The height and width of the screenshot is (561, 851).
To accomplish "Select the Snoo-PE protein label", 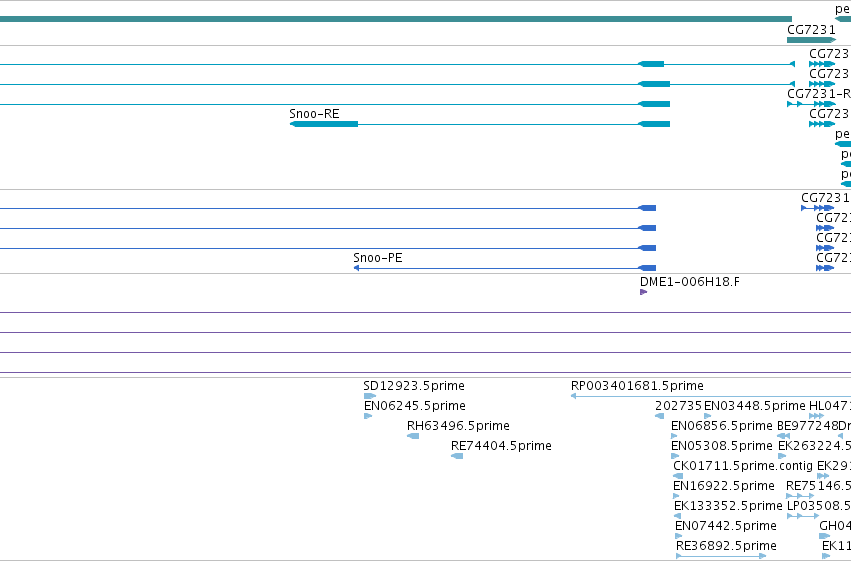I will tap(378, 258).
